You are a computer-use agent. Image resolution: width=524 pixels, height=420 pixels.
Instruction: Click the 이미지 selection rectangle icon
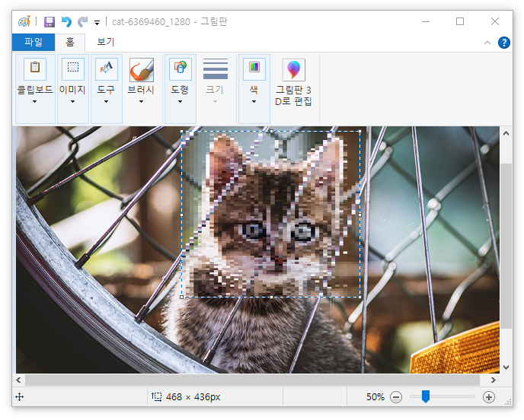73,68
